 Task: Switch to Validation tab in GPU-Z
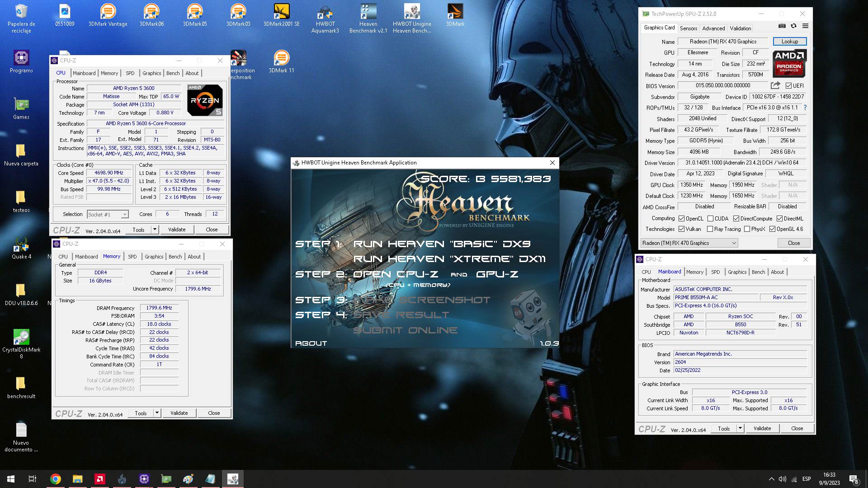740,28
